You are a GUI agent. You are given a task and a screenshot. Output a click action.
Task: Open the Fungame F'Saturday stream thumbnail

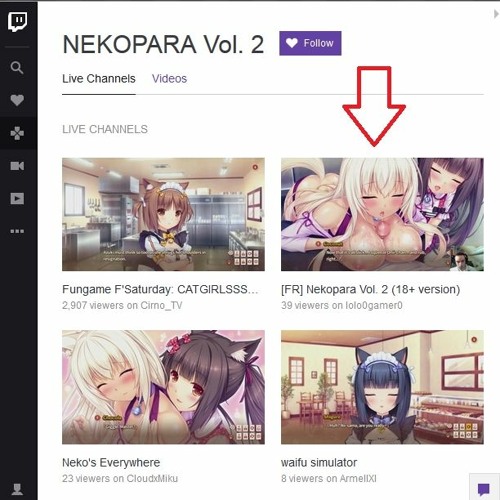coord(163,214)
